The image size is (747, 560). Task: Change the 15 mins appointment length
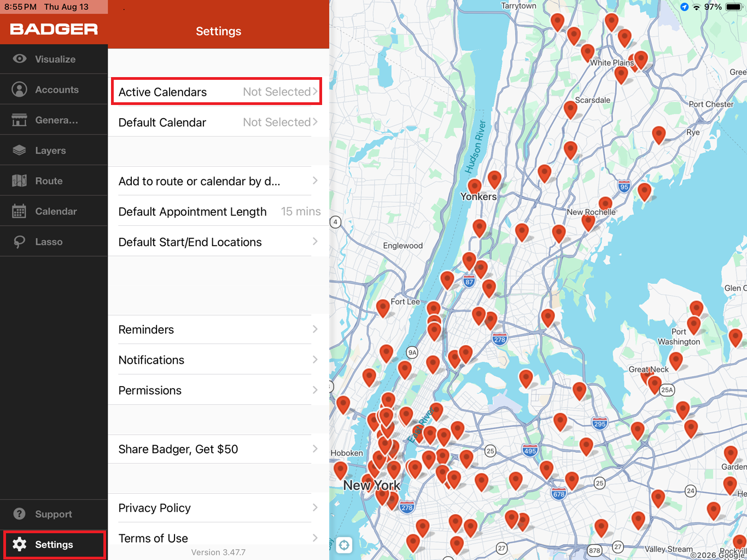click(x=301, y=211)
